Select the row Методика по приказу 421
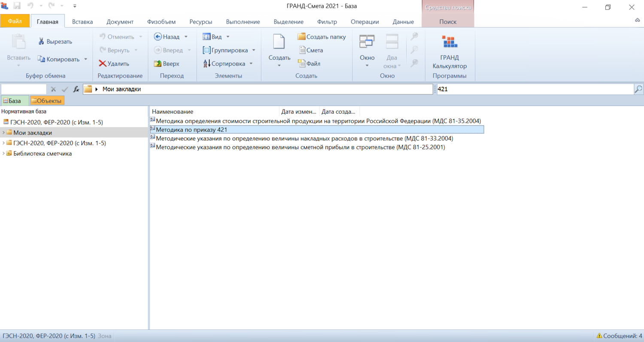 [x=317, y=130]
